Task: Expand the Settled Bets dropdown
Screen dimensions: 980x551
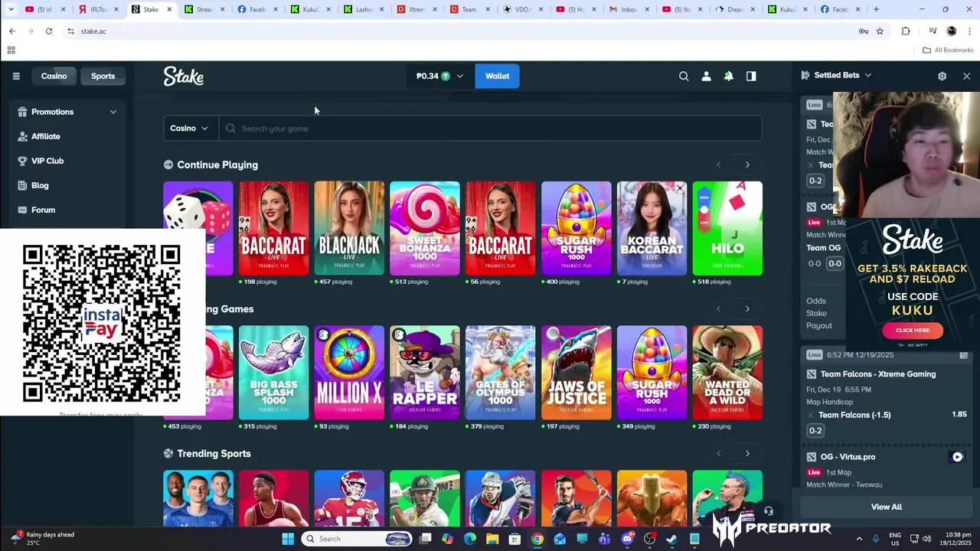Action: coord(868,75)
